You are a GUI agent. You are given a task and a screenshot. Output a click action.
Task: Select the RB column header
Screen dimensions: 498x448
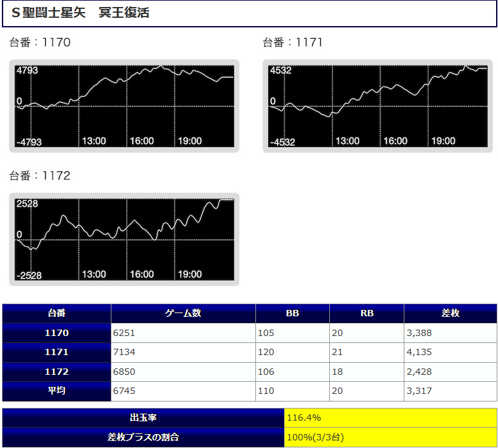coord(367,313)
